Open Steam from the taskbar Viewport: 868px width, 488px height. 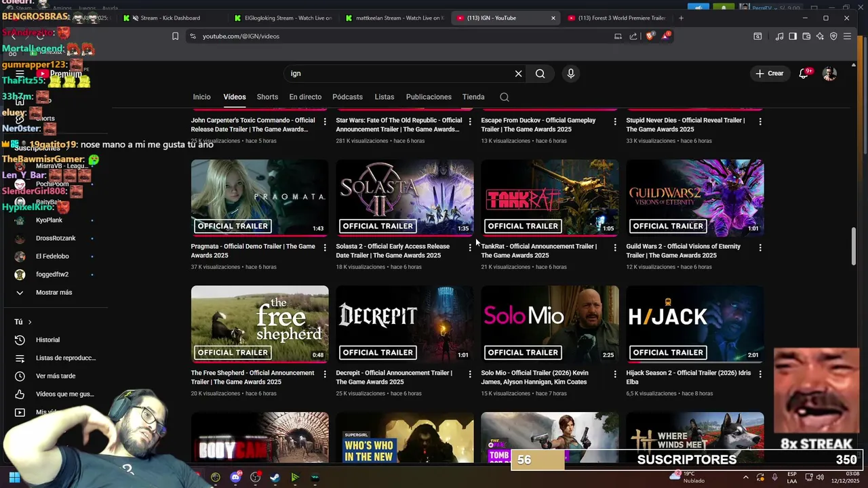click(275, 477)
